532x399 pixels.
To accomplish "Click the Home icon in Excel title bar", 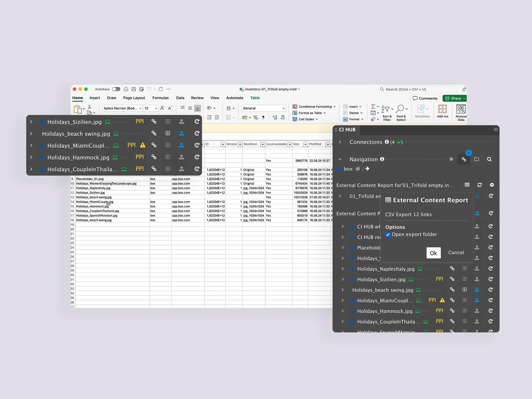I will click(126, 89).
